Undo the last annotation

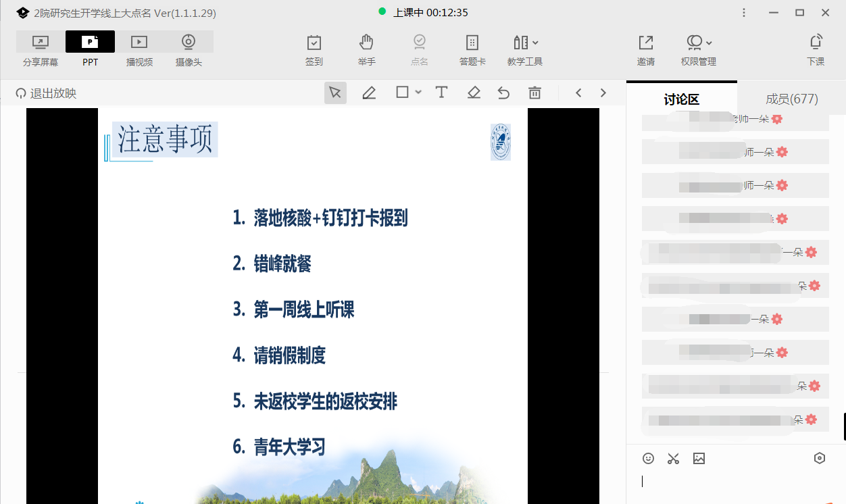coord(503,93)
